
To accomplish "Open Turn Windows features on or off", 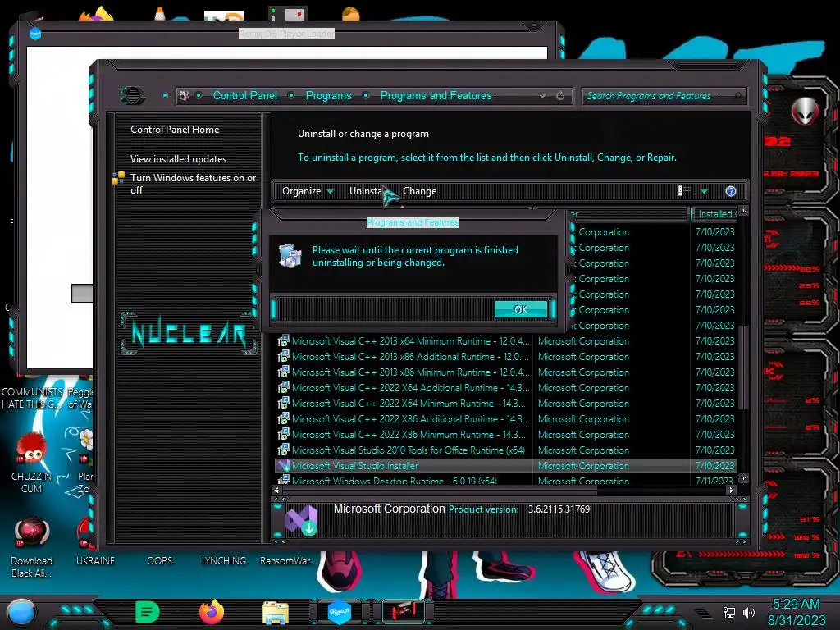I will (x=193, y=184).
